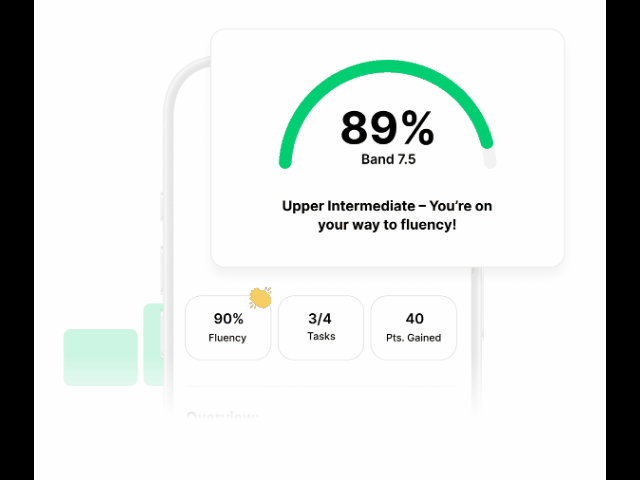
Task: Click the 3/4 value
Action: pyautogui.click(x=321, y=319)
